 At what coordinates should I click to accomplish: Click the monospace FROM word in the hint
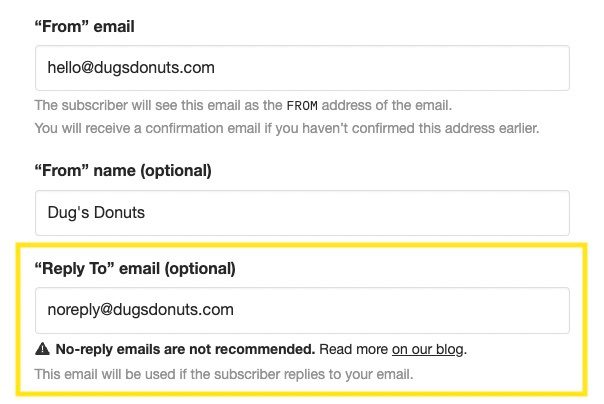303,104
